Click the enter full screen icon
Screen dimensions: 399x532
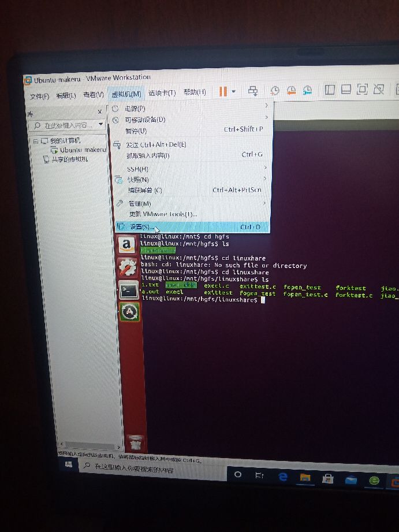(x=362, y=89)
